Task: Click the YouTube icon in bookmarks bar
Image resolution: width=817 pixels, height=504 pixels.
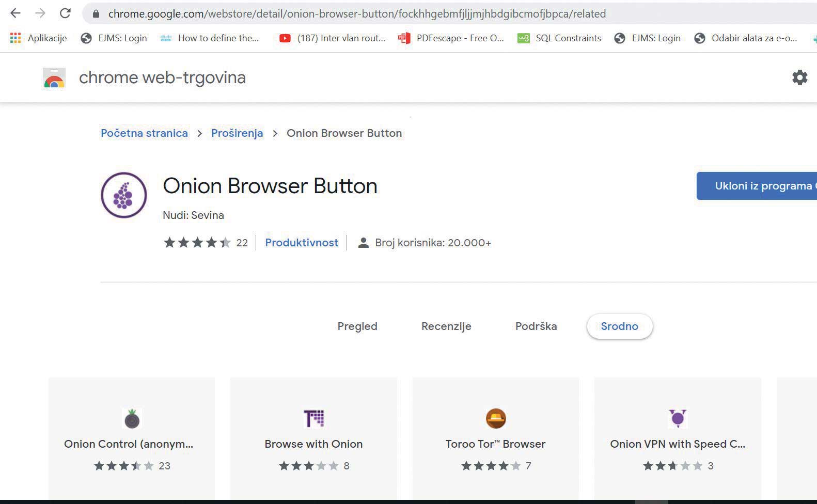Action: pos(285,38)
